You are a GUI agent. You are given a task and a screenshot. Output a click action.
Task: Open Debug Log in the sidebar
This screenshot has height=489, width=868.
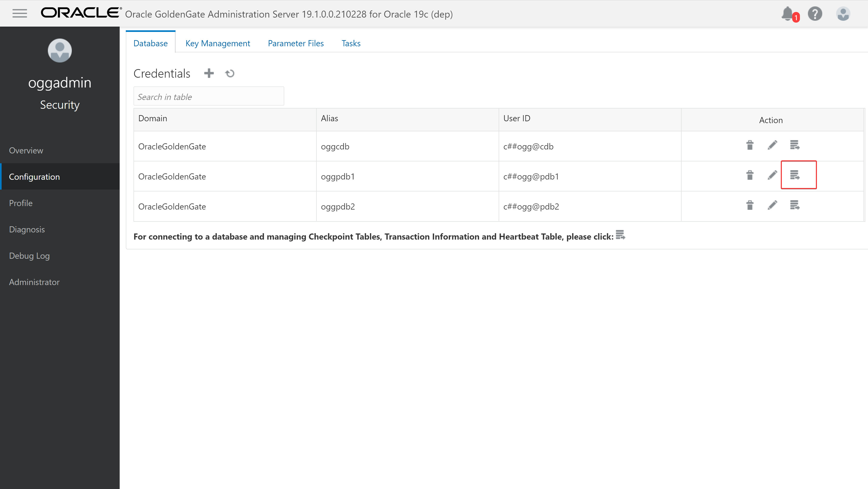click(x=29, y=256)
